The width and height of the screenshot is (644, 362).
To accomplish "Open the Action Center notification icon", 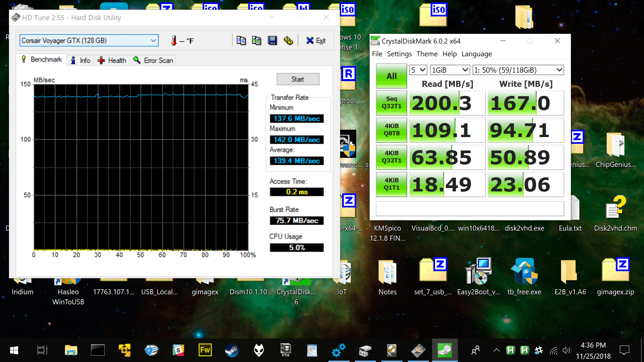I will [624, 351].
